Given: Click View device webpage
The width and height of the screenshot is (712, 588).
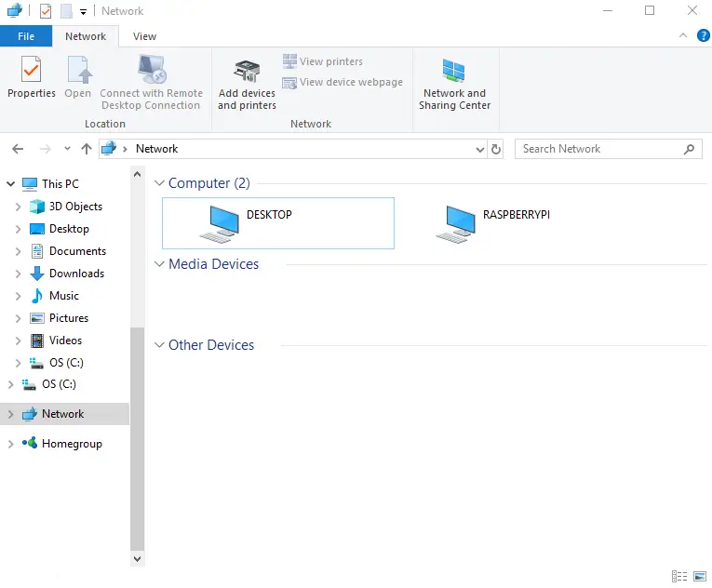Looking at the screenshot, I should click(343, 82).
